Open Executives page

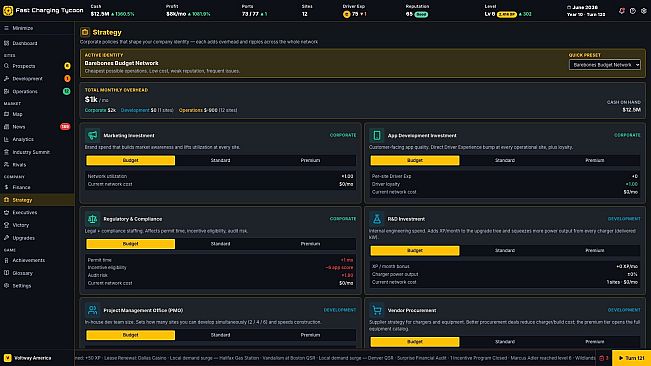37,212
